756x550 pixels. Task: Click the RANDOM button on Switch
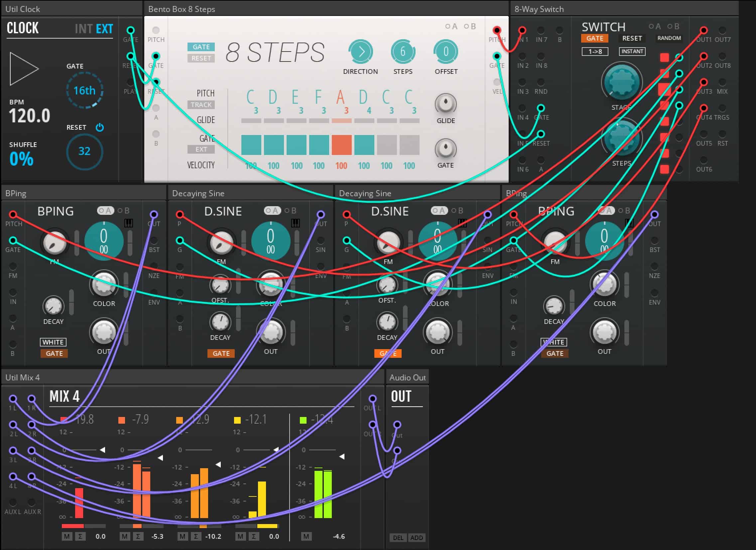tap(669, 38)
